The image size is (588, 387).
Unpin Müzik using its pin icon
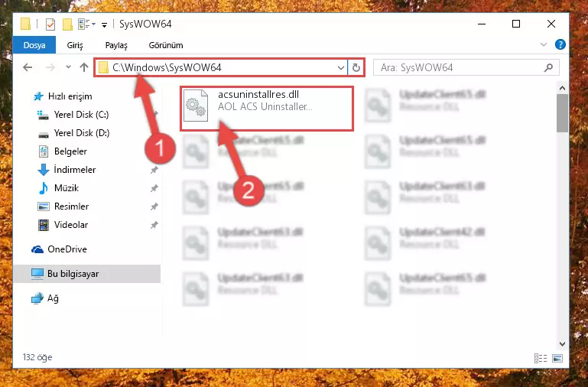pos(154,188)
